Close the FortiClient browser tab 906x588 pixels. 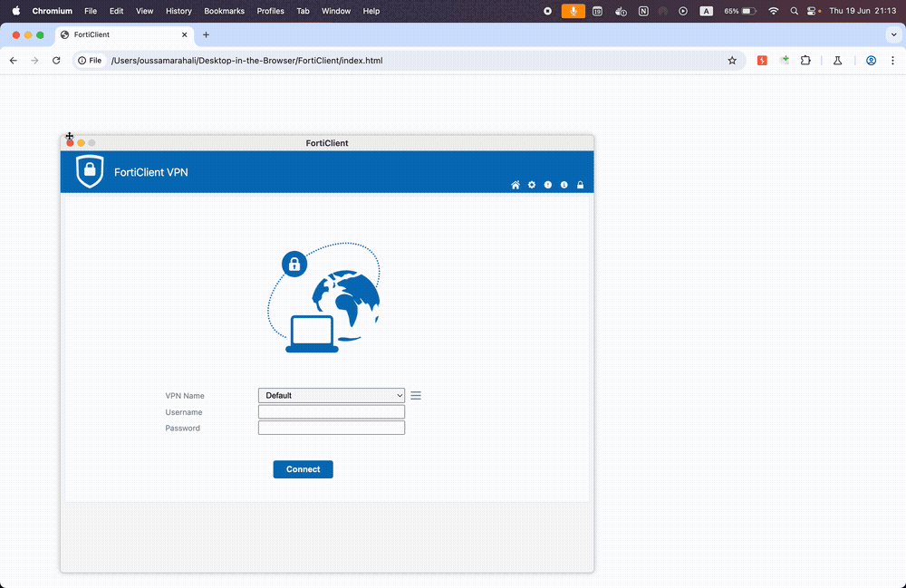184,34
